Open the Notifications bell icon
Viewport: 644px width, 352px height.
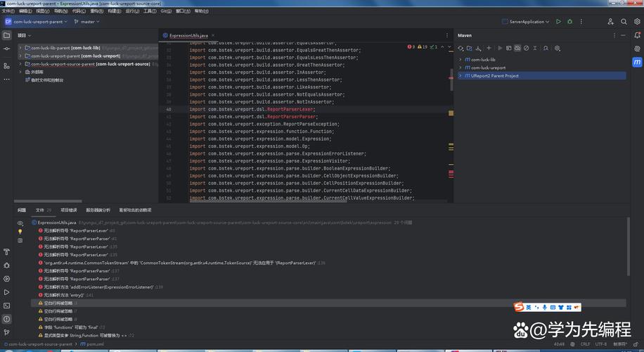[x=636, y=35]
